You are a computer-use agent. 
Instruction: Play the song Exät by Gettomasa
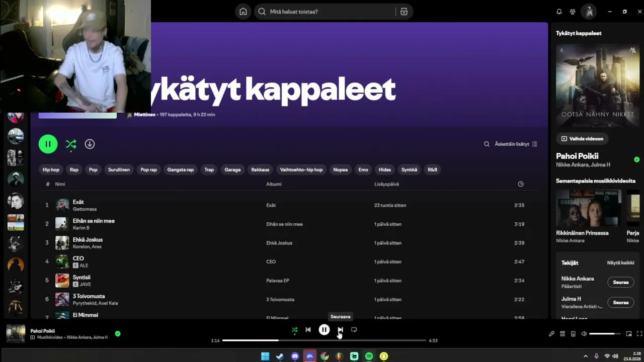pos(289,205)
